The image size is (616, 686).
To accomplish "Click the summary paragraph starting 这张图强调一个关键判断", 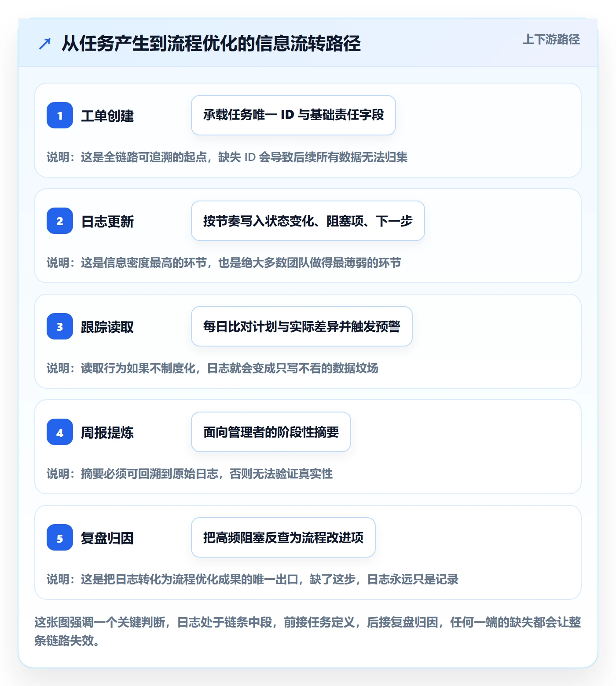I will pos(308,631).
